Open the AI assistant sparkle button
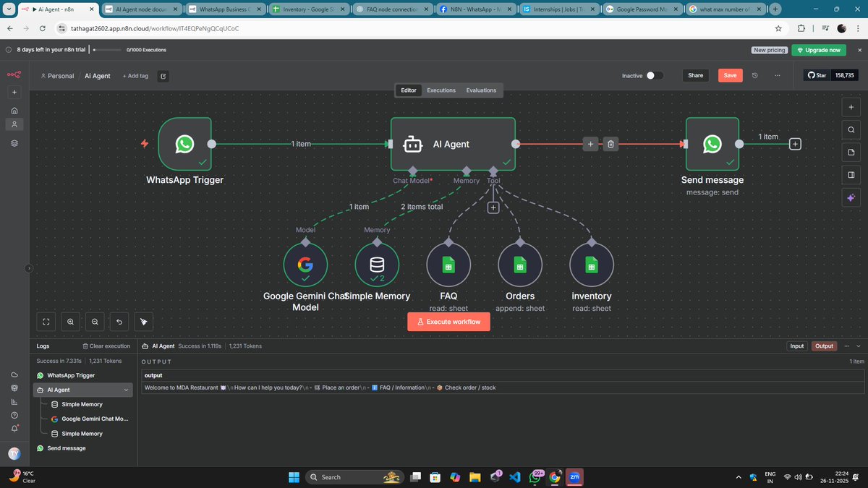This screenshot has height=488, width=868. tap(851, 198)
